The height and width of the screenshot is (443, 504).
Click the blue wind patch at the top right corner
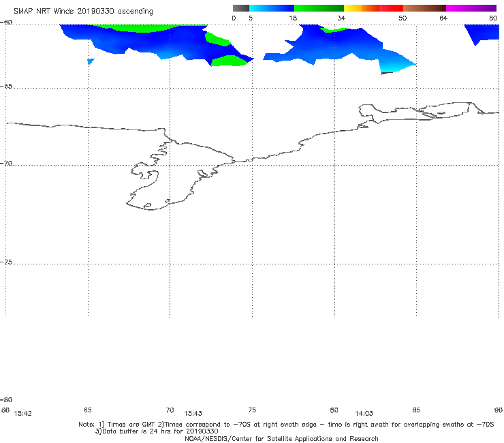[482, 33]
